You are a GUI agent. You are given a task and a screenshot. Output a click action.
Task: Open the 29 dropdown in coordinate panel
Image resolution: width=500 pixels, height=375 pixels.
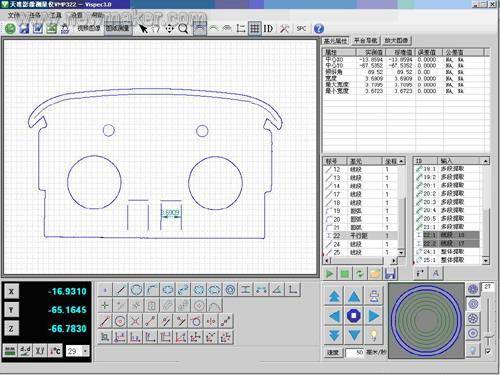(85, 351)
